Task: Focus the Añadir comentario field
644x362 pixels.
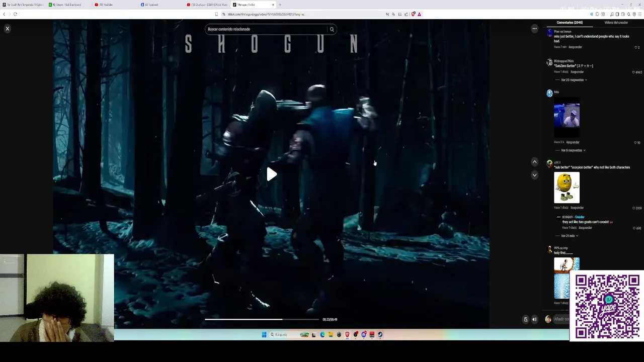Action: 561,319
